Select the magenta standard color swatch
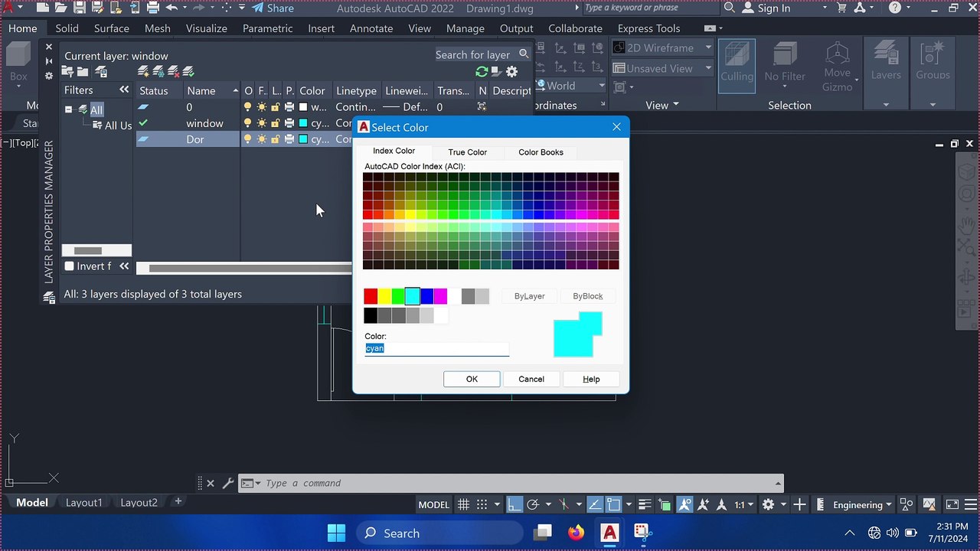This screenshot has height=551, width=980. coord(440,296)
